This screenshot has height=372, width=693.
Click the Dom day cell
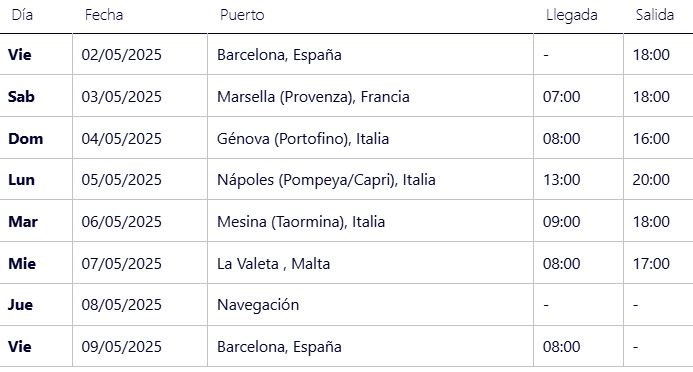(x=26, y=139)
